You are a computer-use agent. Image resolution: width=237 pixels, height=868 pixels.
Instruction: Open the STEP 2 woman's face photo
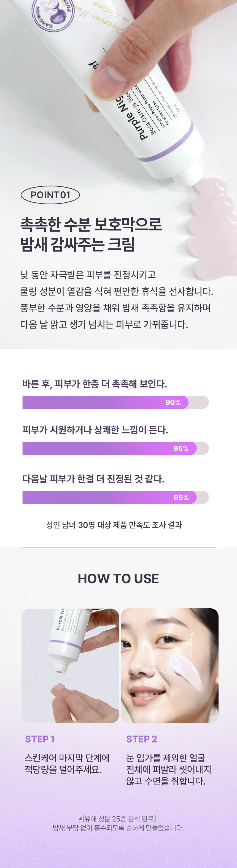pyautogui.click(x=169, y=665)
